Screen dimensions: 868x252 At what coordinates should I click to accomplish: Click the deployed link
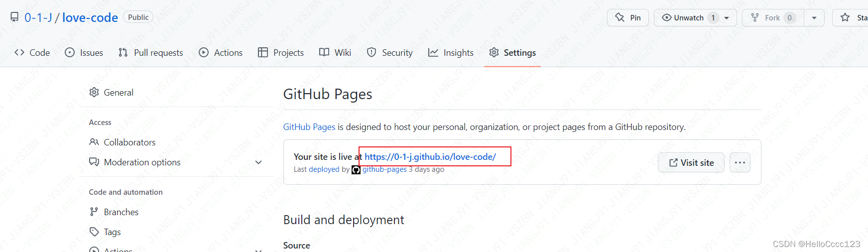tap(324, 169)
